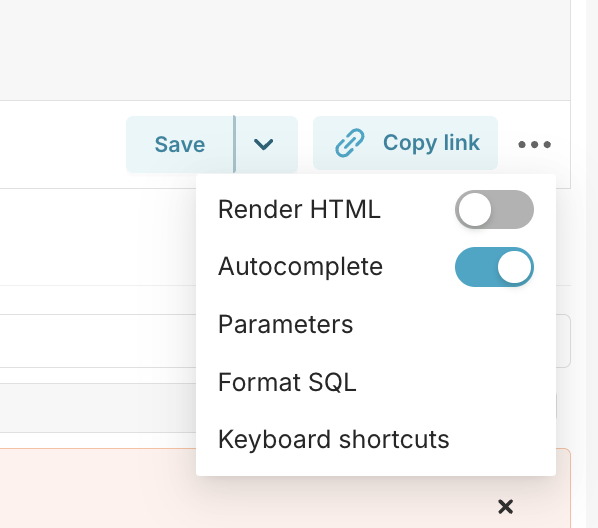
Task: Enable the Render HTML toggle switch
Action: [494, 209]
